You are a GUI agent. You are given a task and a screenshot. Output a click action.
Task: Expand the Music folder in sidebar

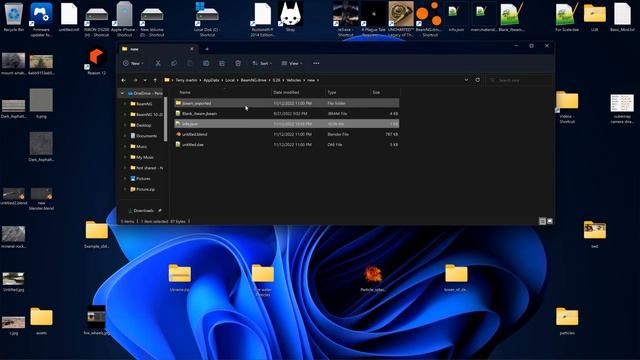coord(125,147)
